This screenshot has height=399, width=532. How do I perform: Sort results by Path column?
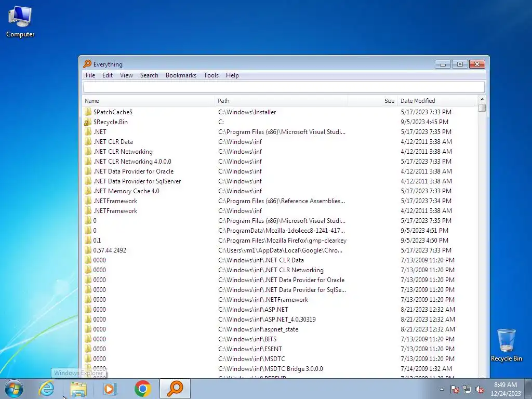click(281, 101)
